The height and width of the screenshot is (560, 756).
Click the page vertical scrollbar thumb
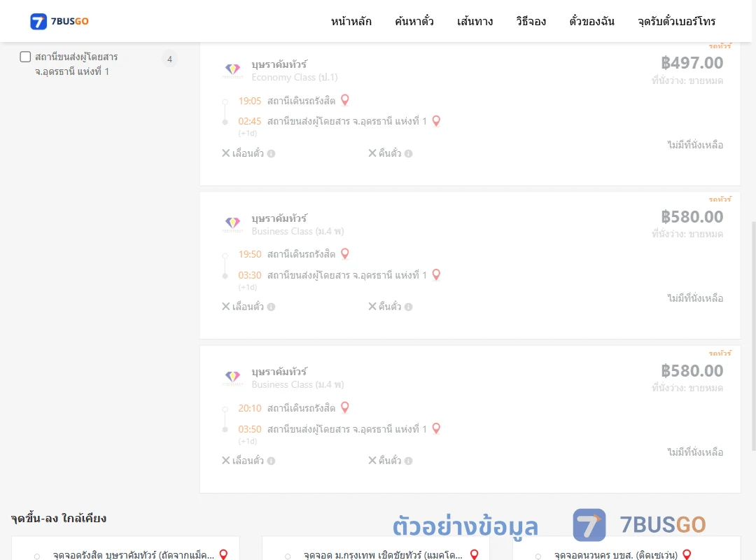click(754, 336)
